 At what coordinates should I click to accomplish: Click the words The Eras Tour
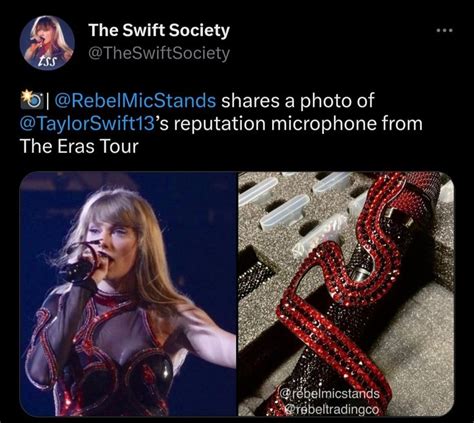(79, 146)
